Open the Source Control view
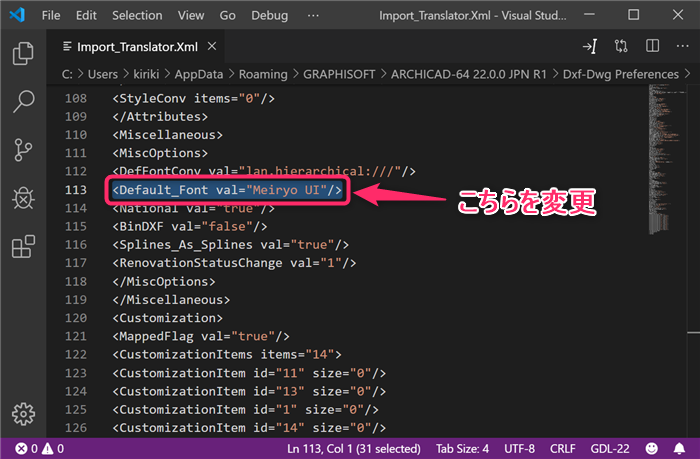Image resolution: width=700 pixels, height=459 pixels. [23, 150]
